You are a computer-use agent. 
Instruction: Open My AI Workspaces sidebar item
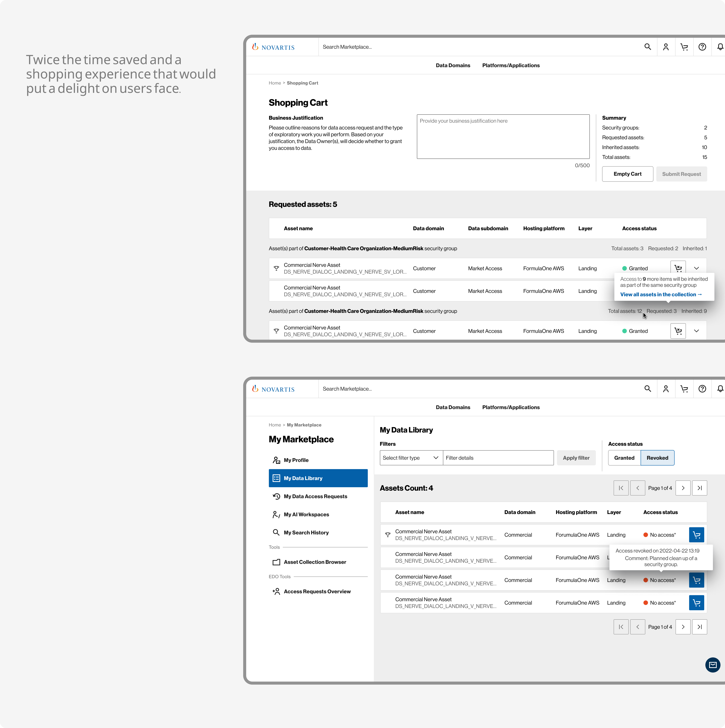(318, 514)
